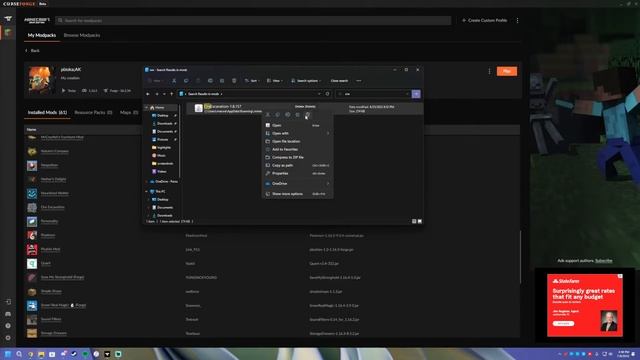Click the Quark mod name
The width and height of the screenshot is (640, 360).
(x=46, y=263)
